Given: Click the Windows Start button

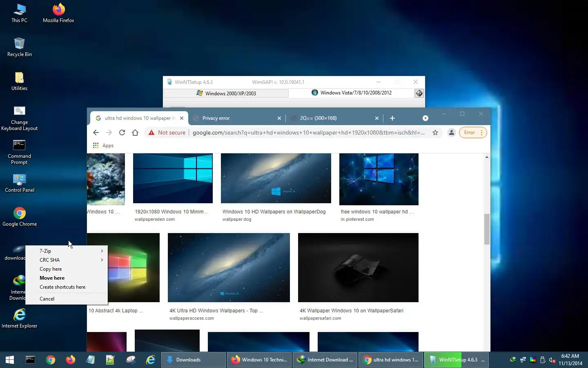Looking at the screenshot, I should pos(10,360).
